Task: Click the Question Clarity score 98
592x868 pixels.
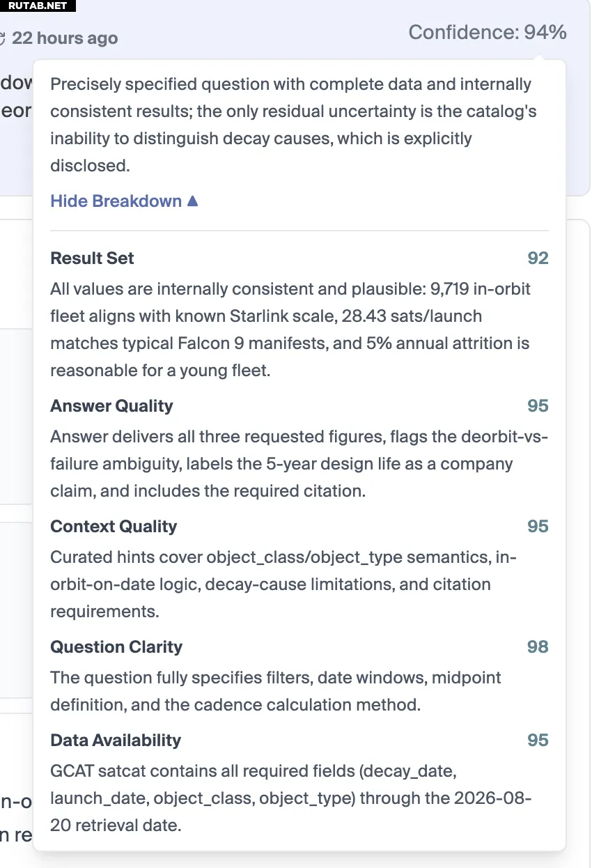Action: 538,647
